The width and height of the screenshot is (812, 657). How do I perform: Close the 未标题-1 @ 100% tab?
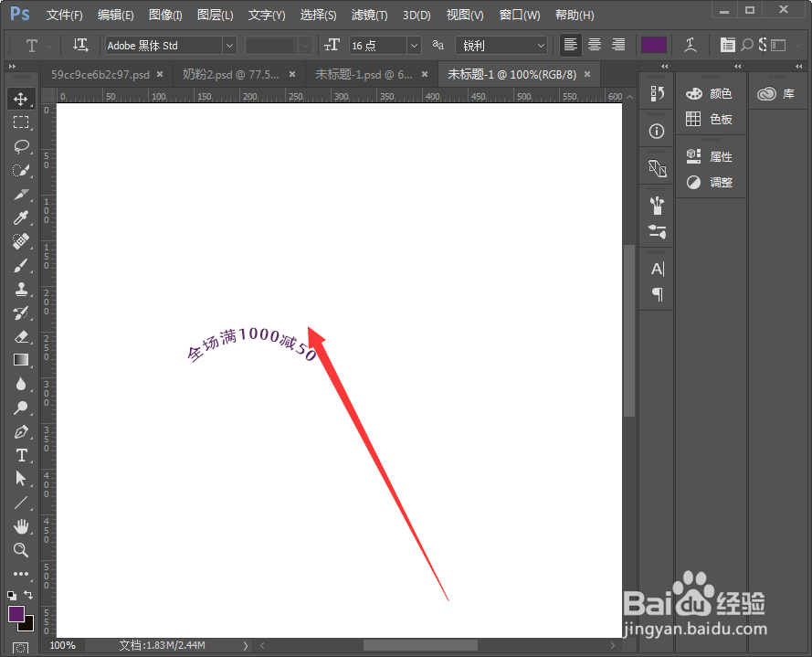587,74
